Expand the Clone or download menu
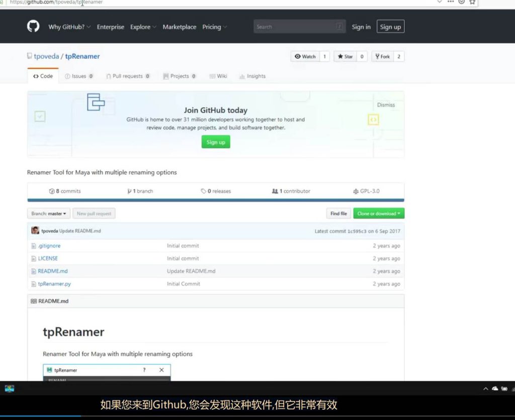515x420 pixels. coord(378,214)
